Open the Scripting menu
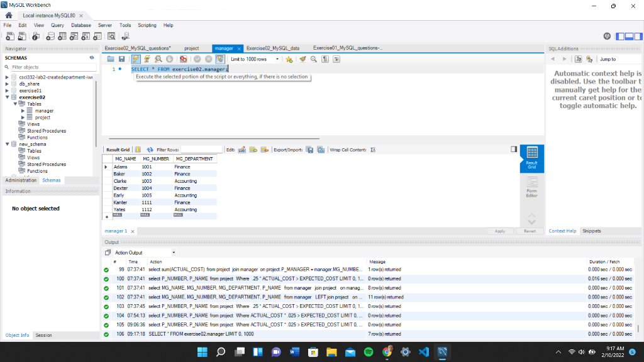The height and width of the screenshot is (362, 644). [147, 25]
